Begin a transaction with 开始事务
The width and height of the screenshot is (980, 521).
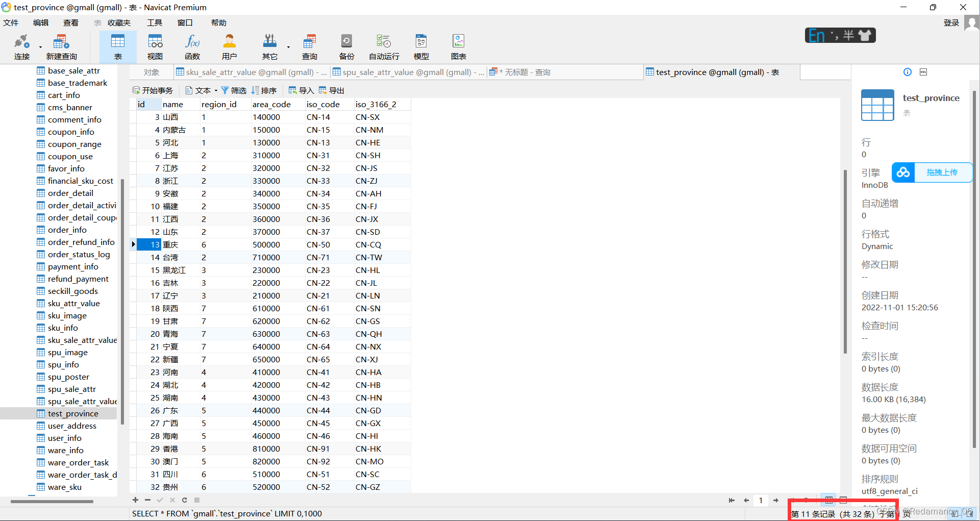(x=153, y=90)
